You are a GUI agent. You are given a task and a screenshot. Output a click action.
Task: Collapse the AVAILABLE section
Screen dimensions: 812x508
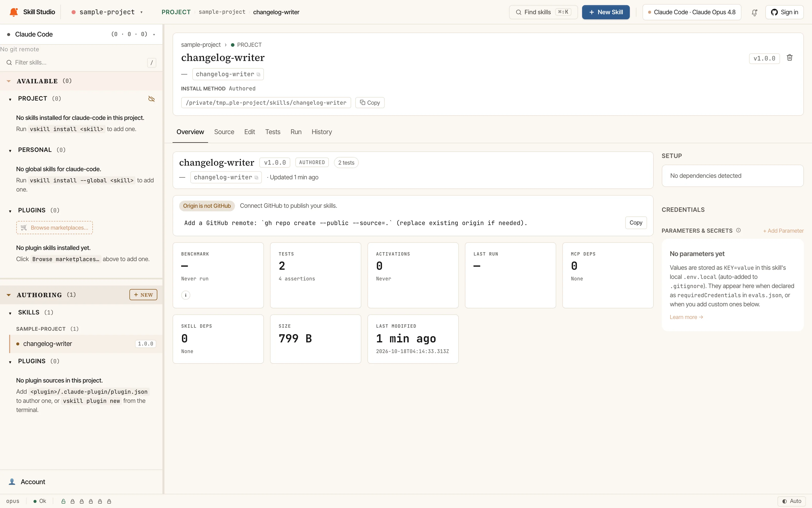(x=9, y=81)
